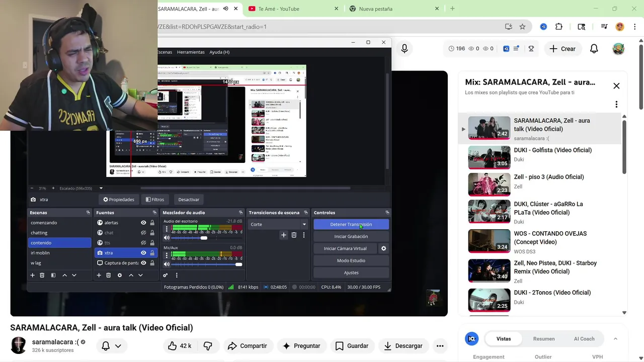Open options dots for Audio del escritorio
The width and height of the screenshot is (644, 362).
click(167, 229)
